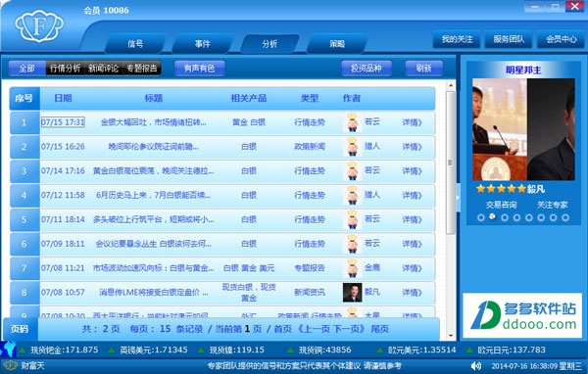Click author avatar in row 4
588x374 pixels.
tap(352, 195)
